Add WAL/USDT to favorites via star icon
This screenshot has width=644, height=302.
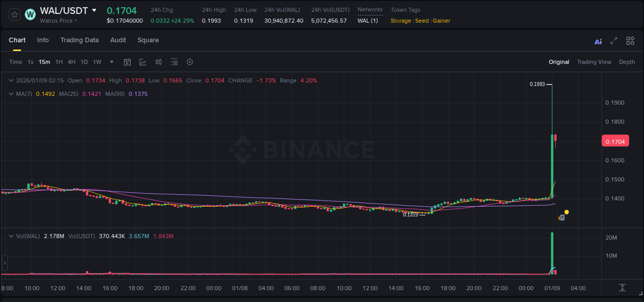[14, 14]
